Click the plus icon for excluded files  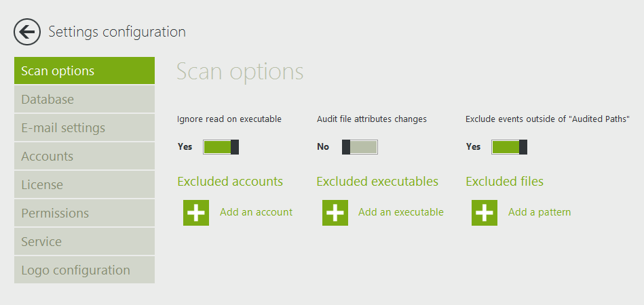tap(485, 212)
